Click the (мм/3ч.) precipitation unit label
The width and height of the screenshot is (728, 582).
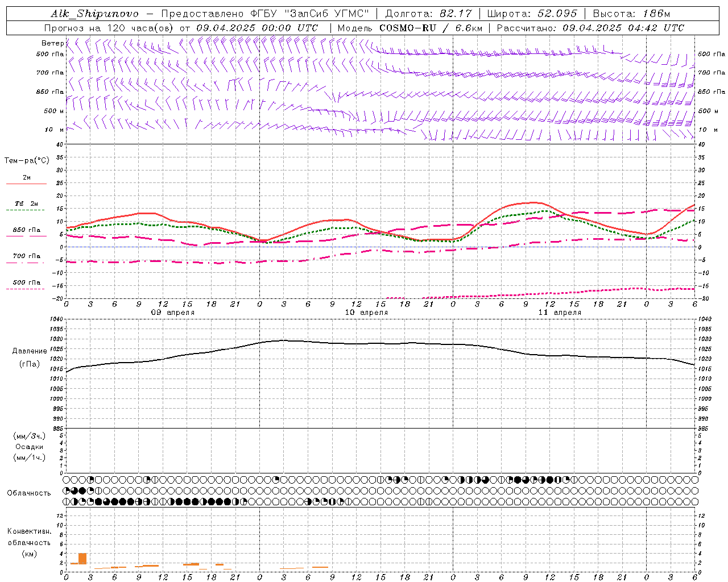click(x=30, y=436)
